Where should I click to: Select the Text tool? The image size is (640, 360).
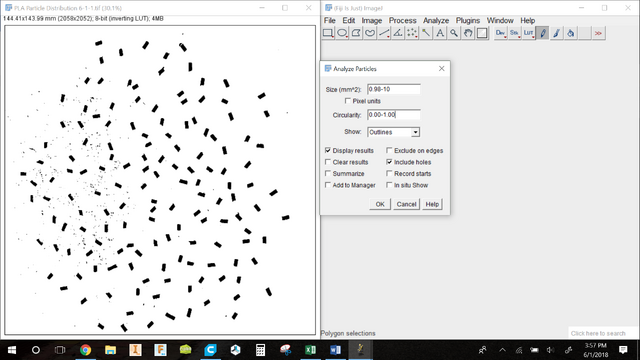[x=440, y=33]
